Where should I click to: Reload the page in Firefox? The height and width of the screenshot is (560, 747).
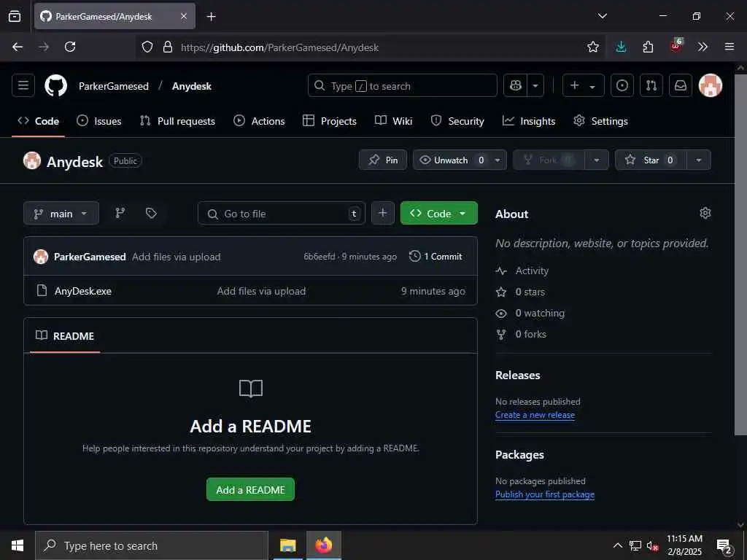70,47
